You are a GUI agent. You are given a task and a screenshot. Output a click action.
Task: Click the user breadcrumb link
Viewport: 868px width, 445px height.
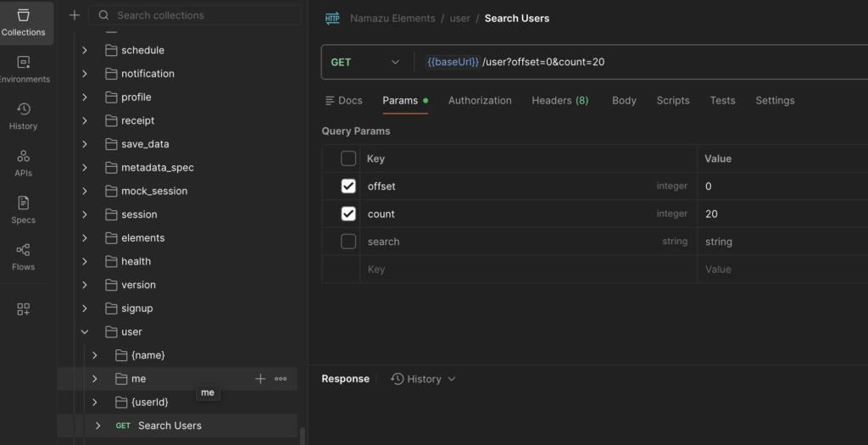[x=460, y=18]
